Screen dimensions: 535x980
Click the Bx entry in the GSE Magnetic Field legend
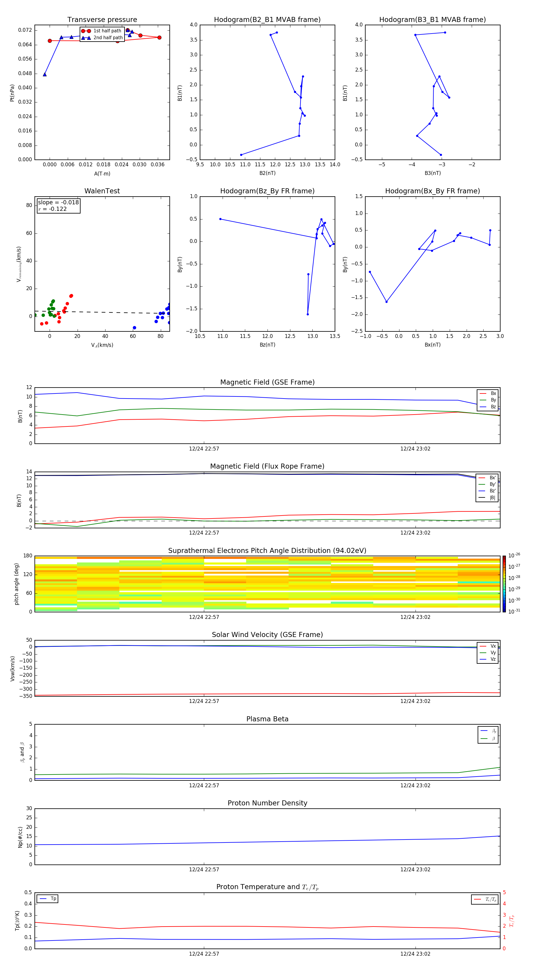pos(488,393)
